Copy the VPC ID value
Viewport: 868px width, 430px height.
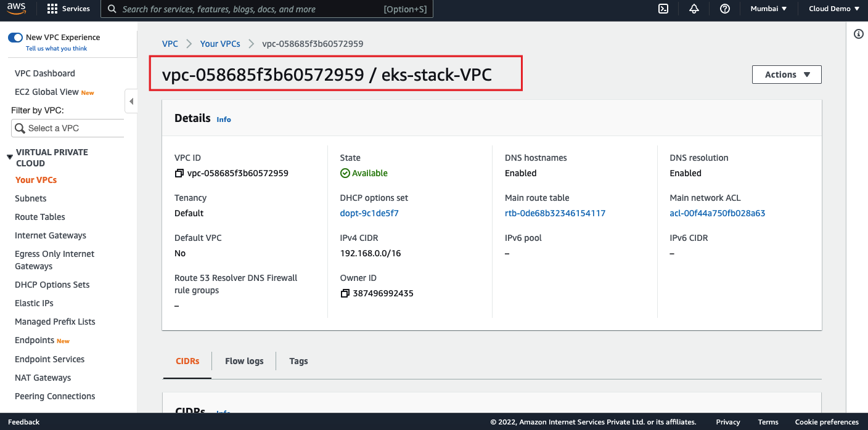179,173
